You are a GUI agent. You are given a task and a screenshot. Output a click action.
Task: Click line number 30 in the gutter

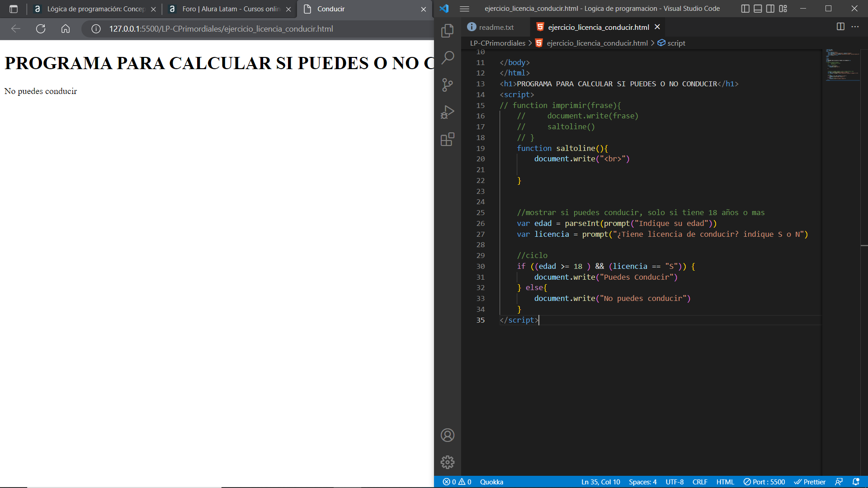click(x=480, y=267)
